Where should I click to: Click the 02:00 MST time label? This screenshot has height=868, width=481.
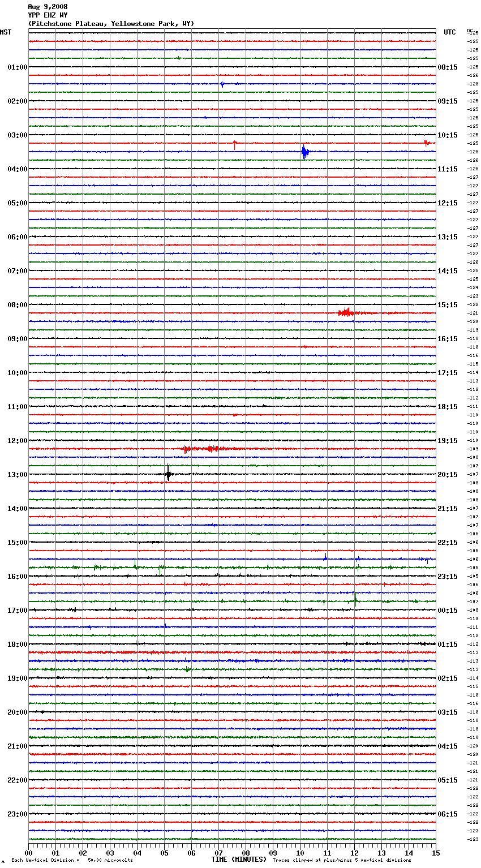tap(17, 101)
